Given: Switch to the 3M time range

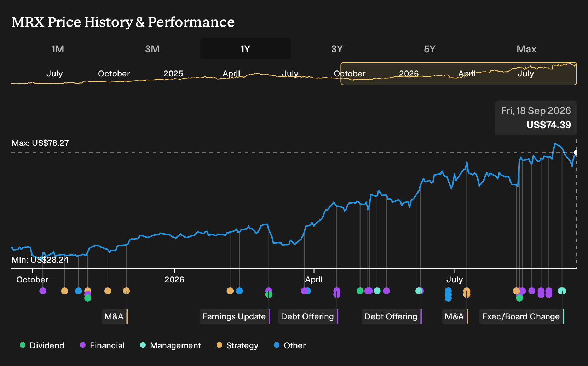Looking at the screenshot, I should (x=152, y=49).
